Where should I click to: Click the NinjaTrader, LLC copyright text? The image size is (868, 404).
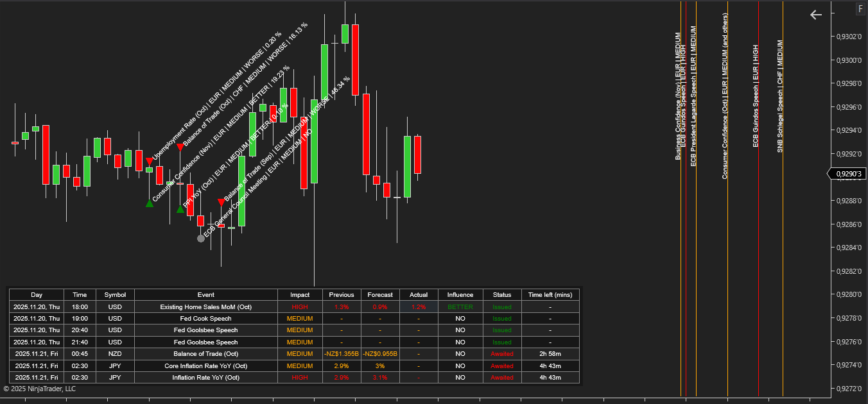point(40,389)
